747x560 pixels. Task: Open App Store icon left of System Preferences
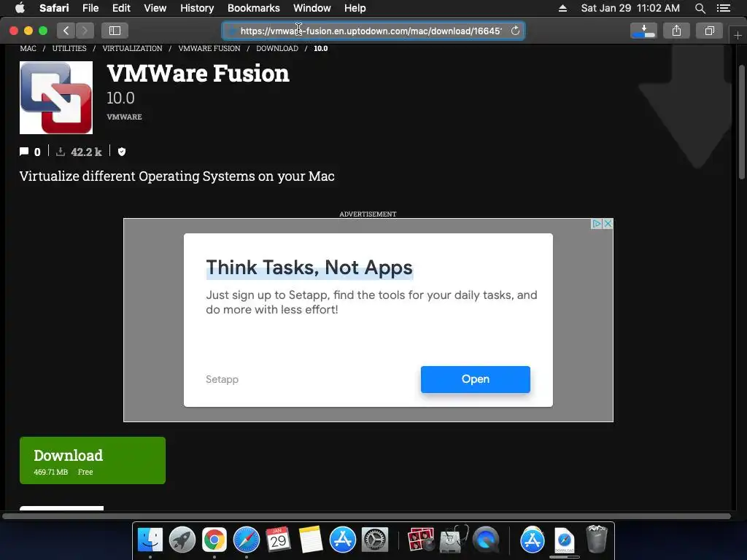(343, 540)
